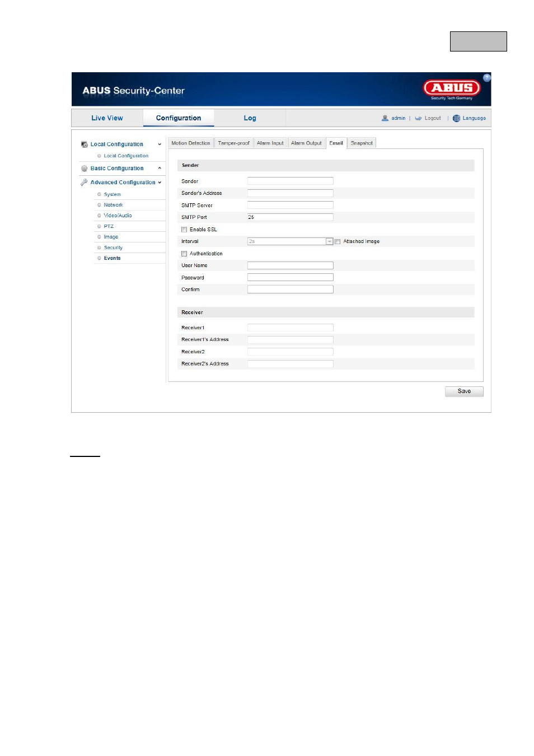Select the Events menu item
The image size is (534, 756).
click(112, 258)
